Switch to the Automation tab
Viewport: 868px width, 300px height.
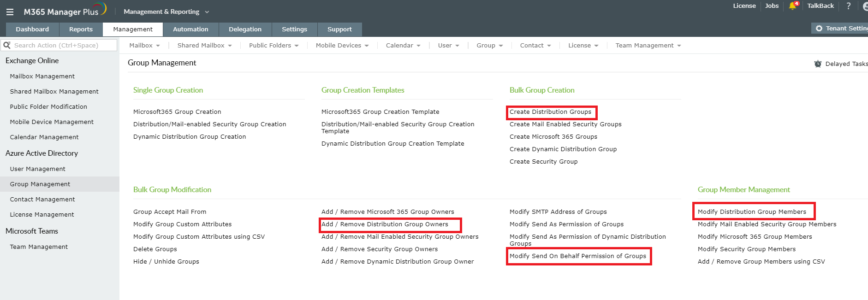pyautogui.click(x=190, y=29)
